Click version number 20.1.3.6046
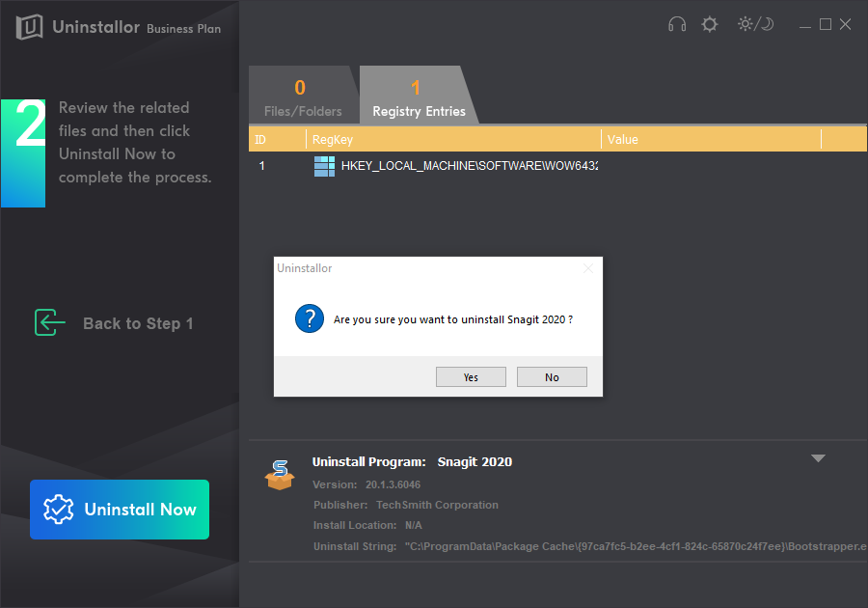This screenshot has height=608, width=868. coord(393,484)
